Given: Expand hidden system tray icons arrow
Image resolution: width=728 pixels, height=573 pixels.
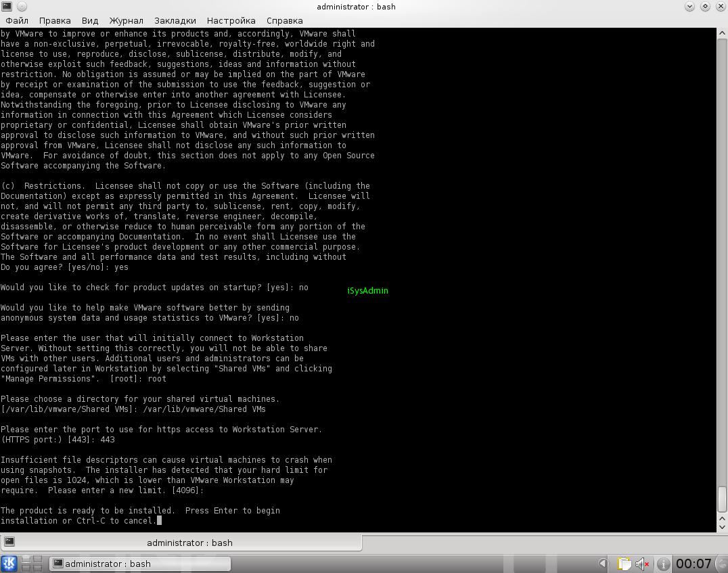Looking at the screenshot, I should pyautogui.click(x=603, y=564).
